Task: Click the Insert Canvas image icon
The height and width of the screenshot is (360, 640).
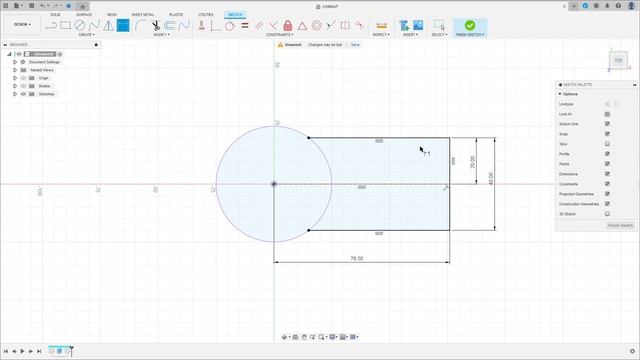Action: (418, 25)
